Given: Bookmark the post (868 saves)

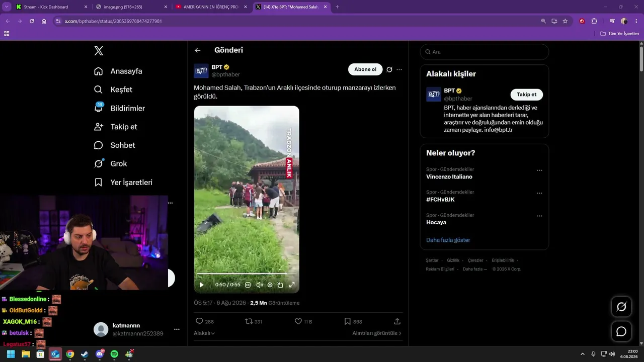Looking at the screenshot, I should tap(353, 321).
